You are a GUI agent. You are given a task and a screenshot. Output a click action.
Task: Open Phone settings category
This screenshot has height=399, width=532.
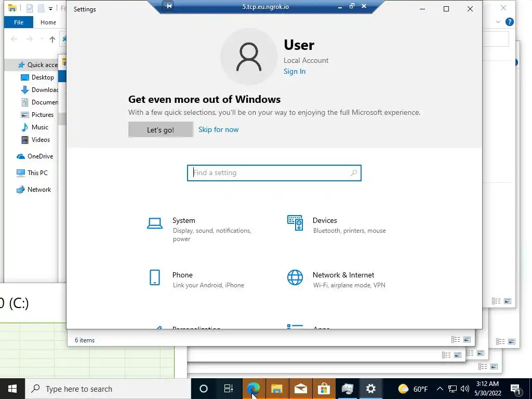(x=196, y=279)
